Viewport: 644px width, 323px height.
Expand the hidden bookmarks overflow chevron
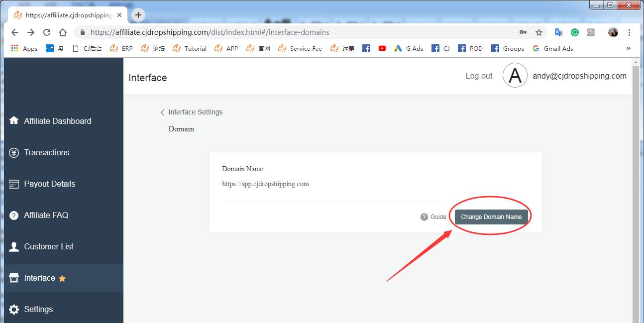coord(628,48)
